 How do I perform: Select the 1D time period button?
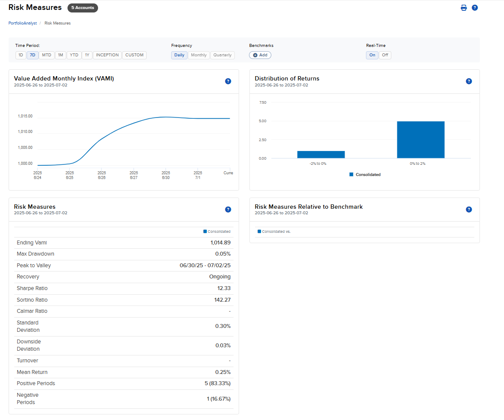[x=20, y=55]
